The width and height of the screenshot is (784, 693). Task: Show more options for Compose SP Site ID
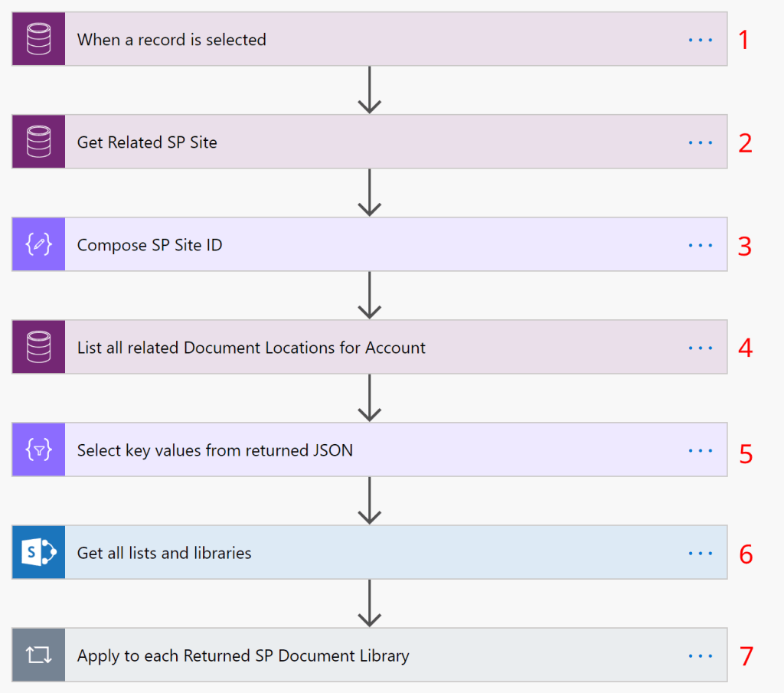point(700,245)
